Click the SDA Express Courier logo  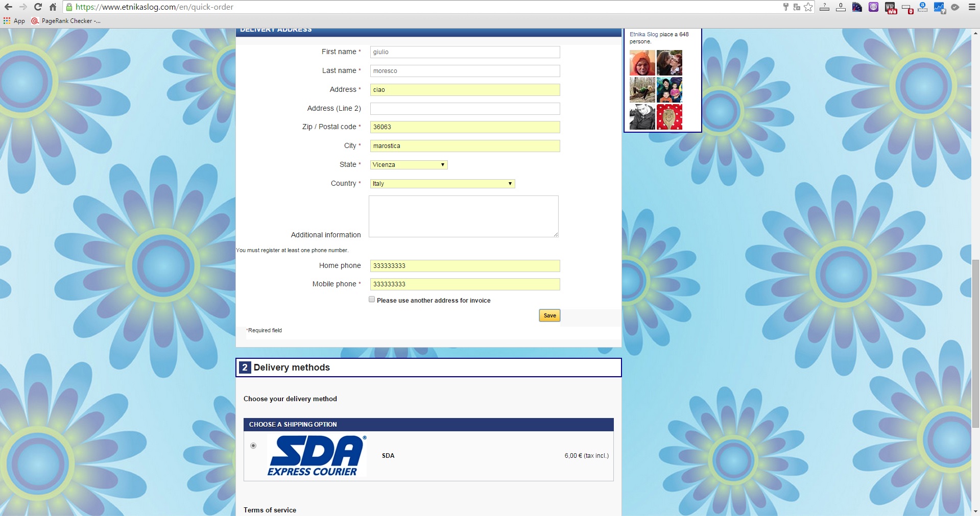[317, 456]
